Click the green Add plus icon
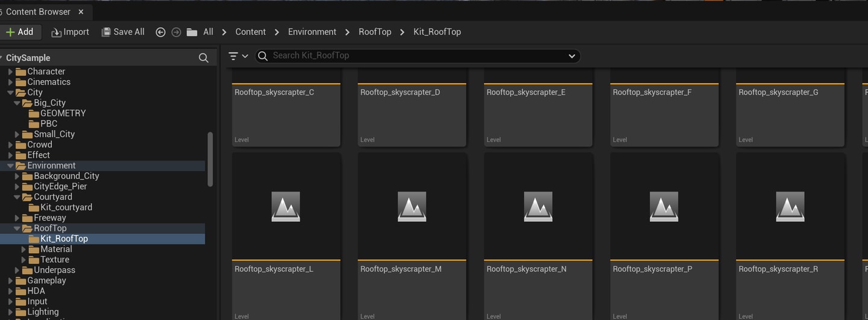868x320 pixels. 10,32
